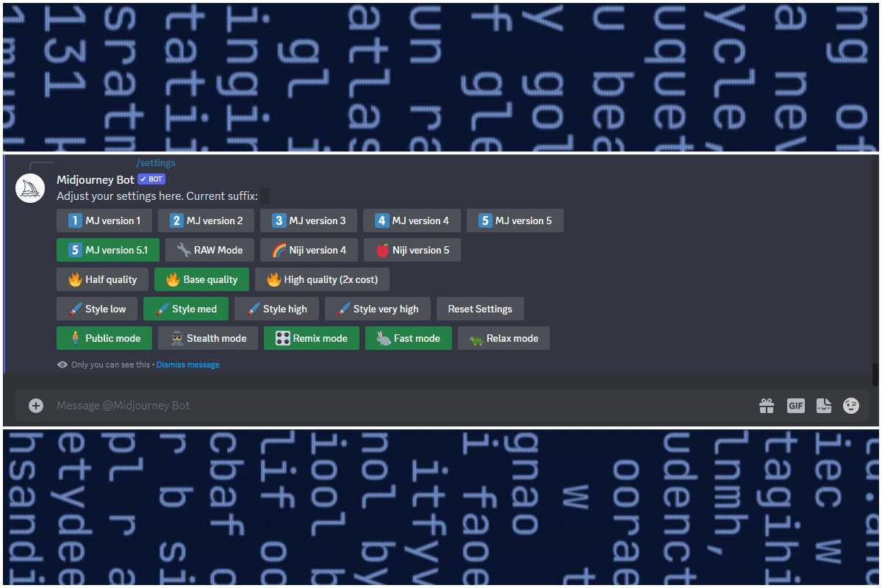This screenshot has height=588, width=882.
Task: Open the gift Nitro icon
Action: 767,406
